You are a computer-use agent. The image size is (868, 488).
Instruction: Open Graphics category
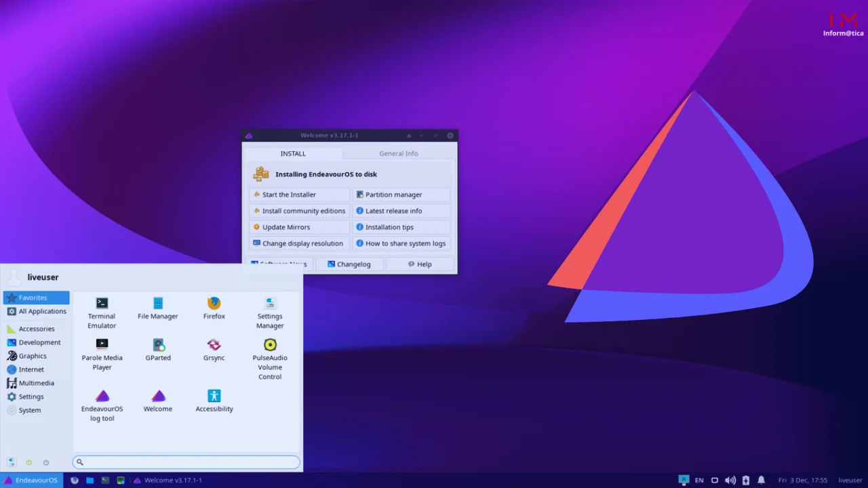[37, 356]
